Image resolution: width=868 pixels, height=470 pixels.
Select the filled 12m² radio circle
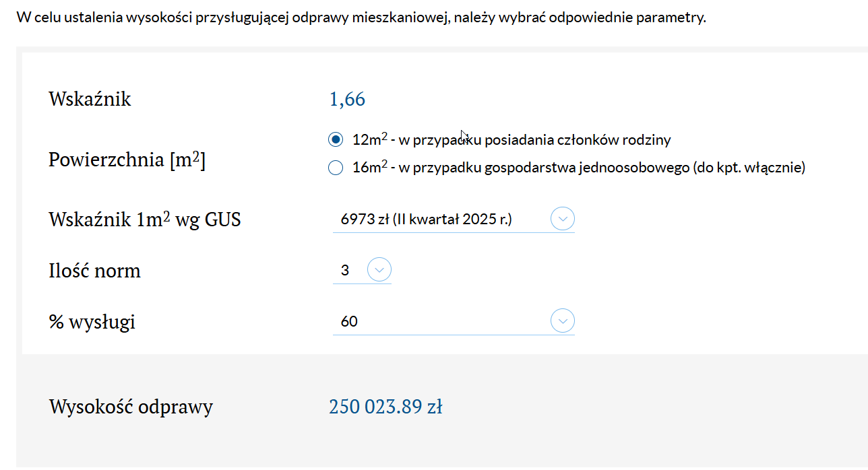pos(335,139)
